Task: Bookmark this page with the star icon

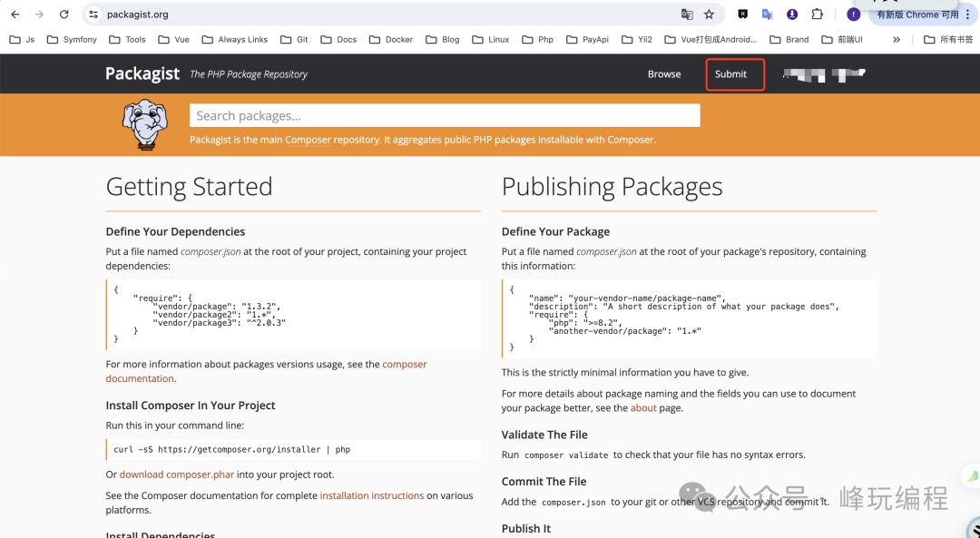Action: pos(709,15)
